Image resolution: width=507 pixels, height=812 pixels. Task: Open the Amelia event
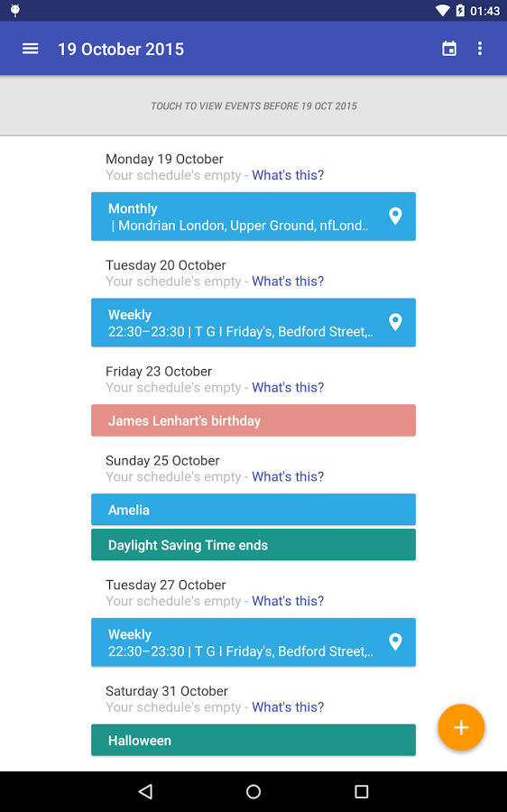pyautogui.click(x=253, y=510)
